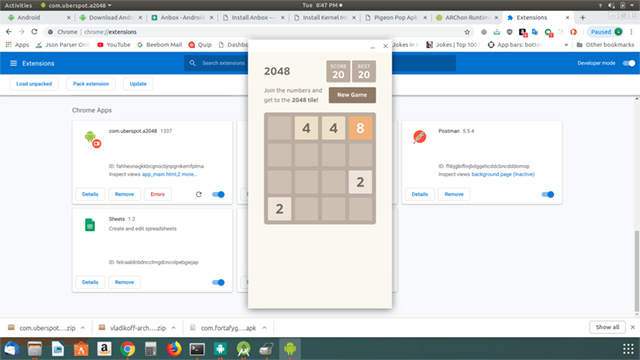Open the Extensions hamburger menu
Screen dimensions: 640x360
pyautogui.click(x=13, y=63)
